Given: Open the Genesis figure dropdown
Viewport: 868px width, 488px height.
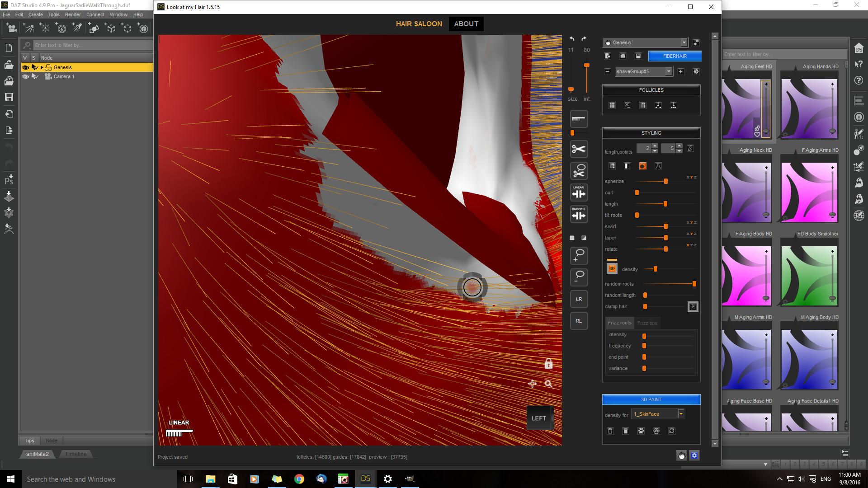Looking at the screenshot, I should point(684,42).
